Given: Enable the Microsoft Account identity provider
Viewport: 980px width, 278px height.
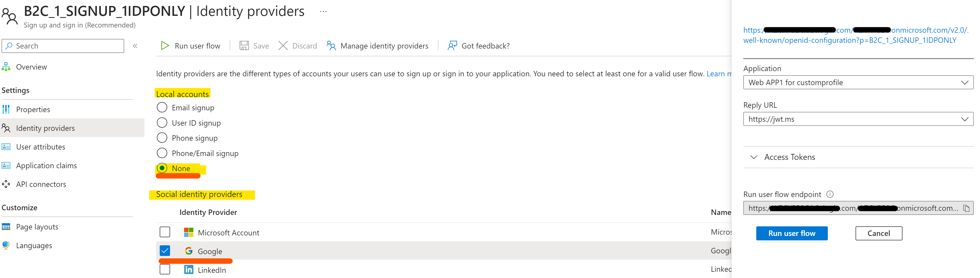Looking at the screenshot, I should click(x=164, y=232).
